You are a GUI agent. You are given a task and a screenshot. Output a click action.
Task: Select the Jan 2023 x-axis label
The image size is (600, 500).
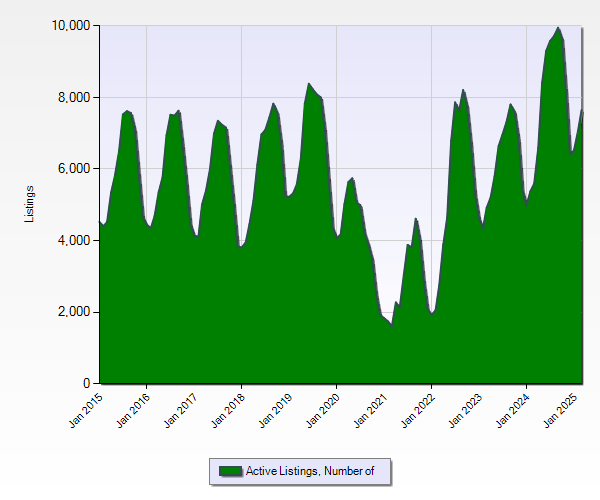(x=464, y=410)
